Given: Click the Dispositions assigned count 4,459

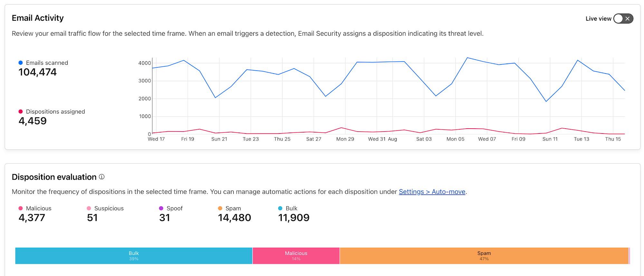Looking at the screenshot, I should pos(33,121).
